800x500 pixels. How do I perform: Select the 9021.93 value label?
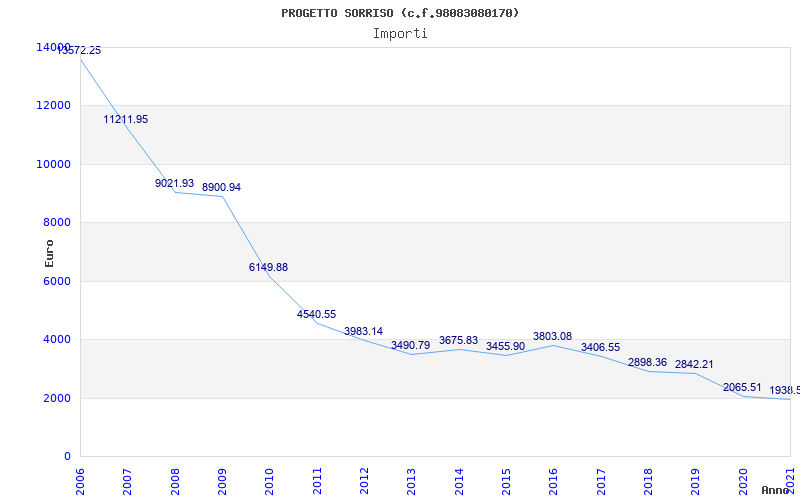[174, 183]
